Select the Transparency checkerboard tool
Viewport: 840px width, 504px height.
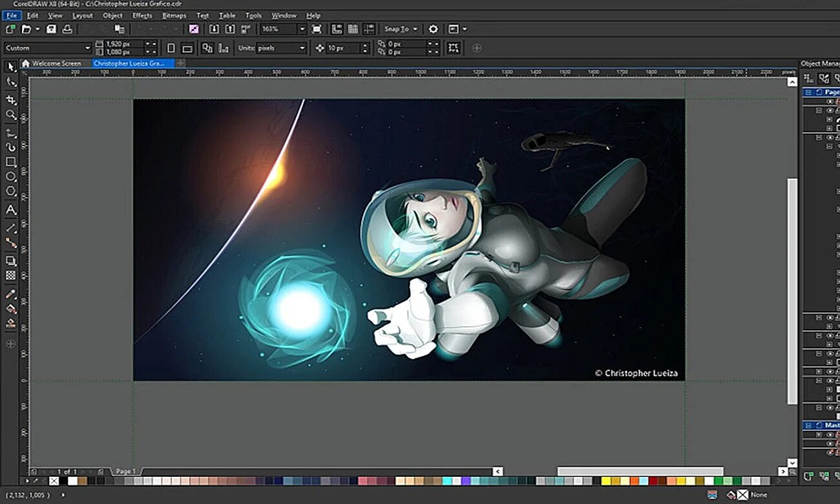(x=11, y=275)
